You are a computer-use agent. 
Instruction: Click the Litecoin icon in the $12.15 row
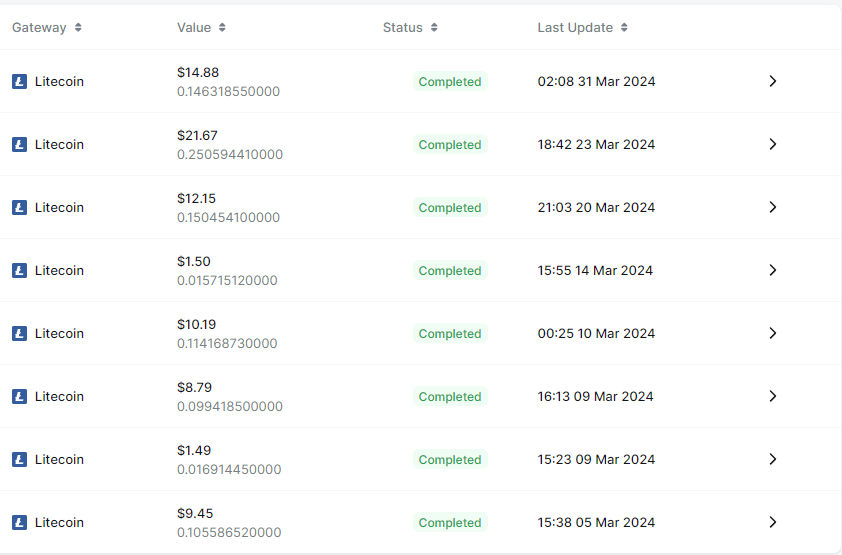[x=19, y=208]
